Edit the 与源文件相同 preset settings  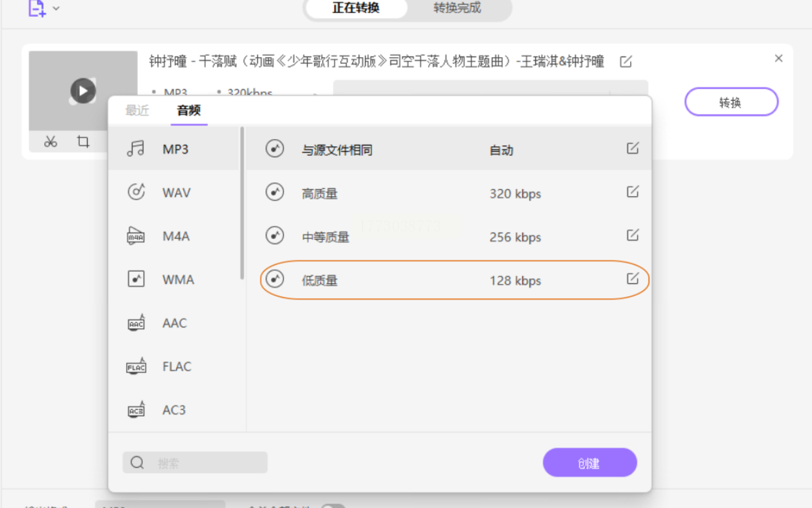632,149
